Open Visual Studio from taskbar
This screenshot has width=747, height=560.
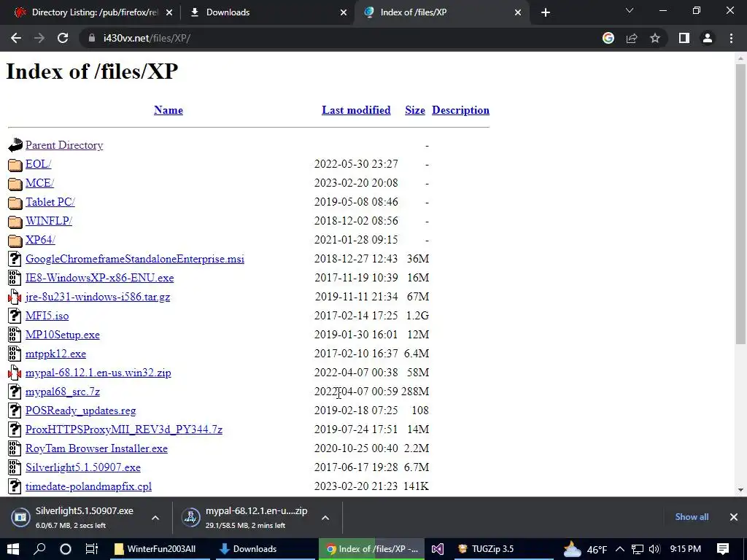438,549
